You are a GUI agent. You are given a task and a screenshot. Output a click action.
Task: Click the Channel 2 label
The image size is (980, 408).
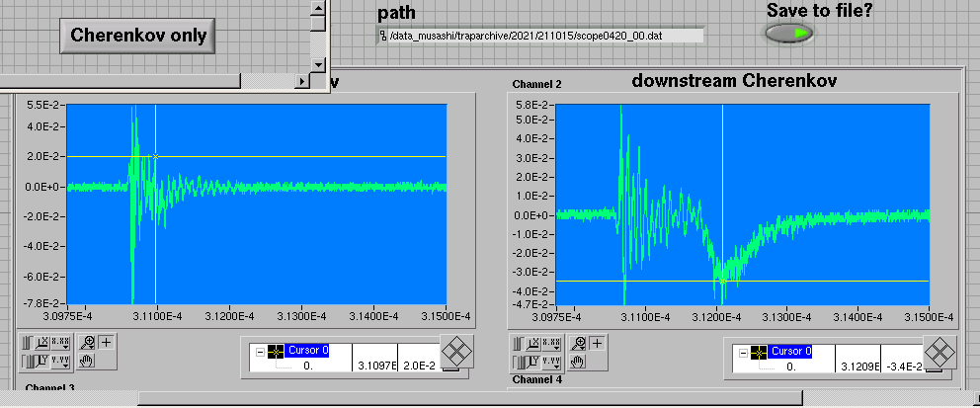pos(536,84)
